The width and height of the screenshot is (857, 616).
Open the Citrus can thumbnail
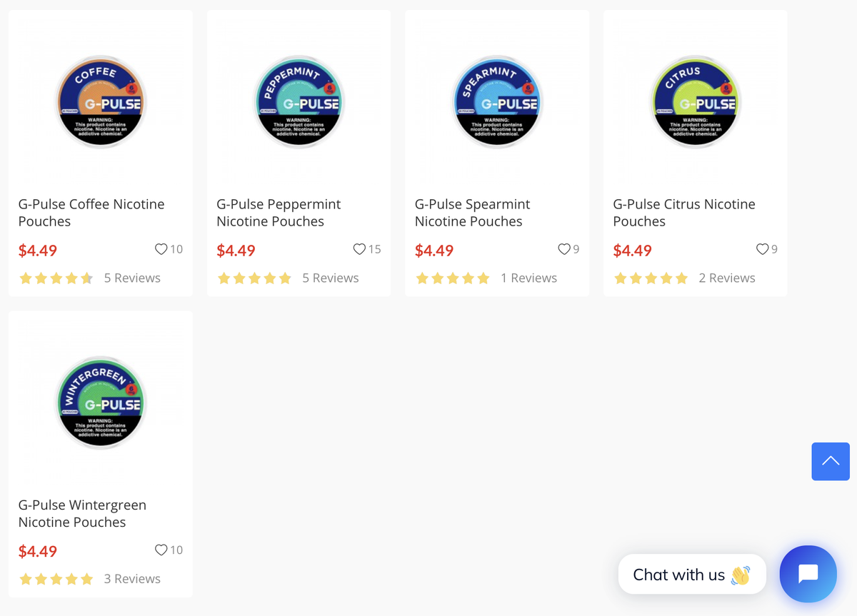[x=696, y=102]
